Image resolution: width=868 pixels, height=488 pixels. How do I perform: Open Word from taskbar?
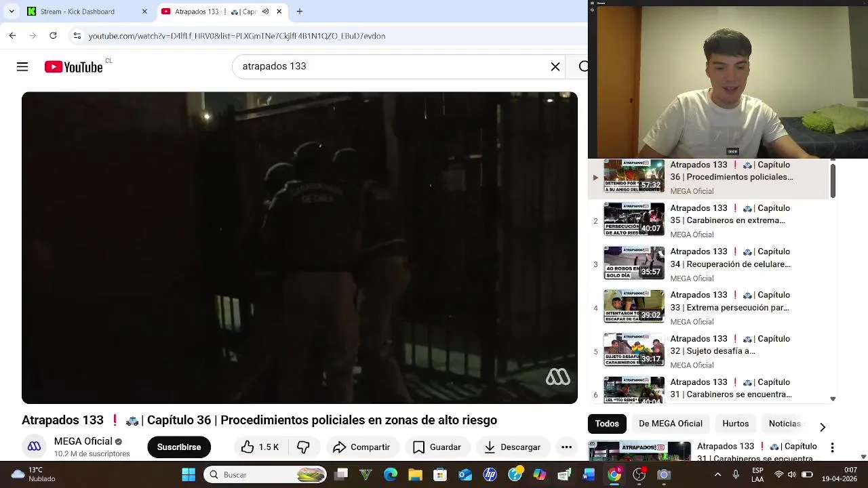coord(589,474)
